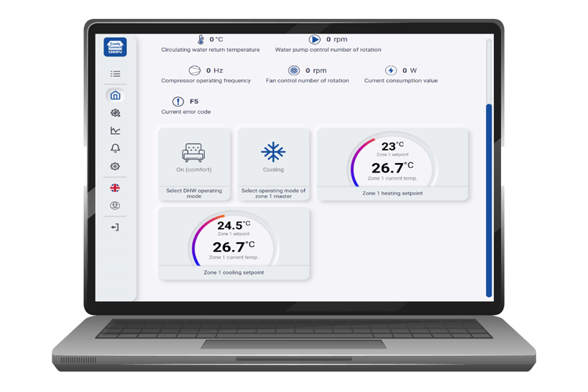Image resolution: width=588 pixels, height=392 pixels.
Task: Click 'Zone 1 current temp.' in cooling card
Action: [234, 257]
